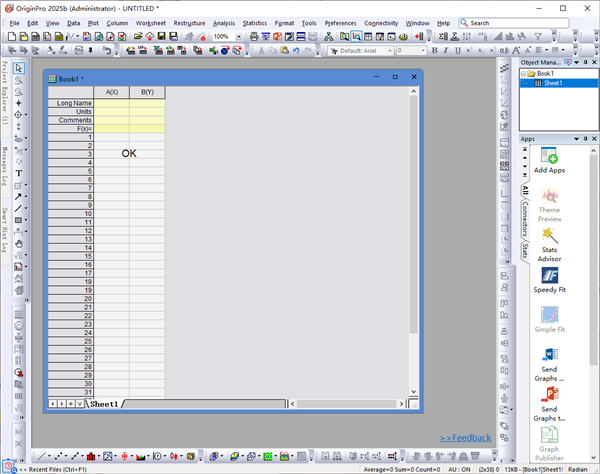Click the New Workbook icon in toolbar
Screen dimensions: 600x474
[x=35, y=37]
